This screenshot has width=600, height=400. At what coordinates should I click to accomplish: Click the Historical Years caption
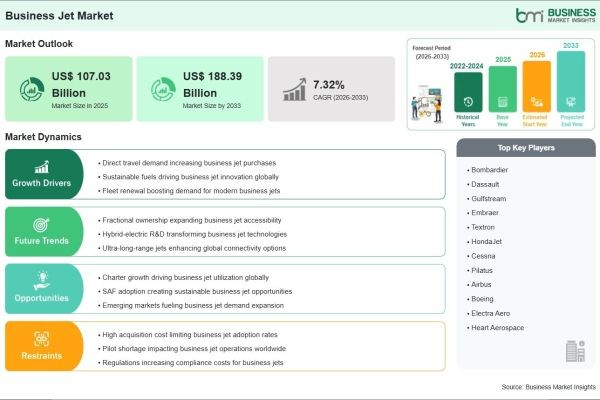click(468, 121)
